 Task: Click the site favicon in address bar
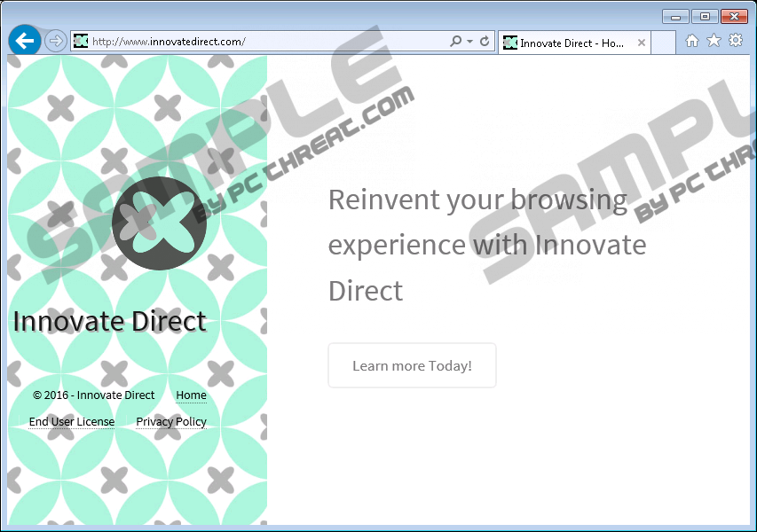pyautogui.click(x=81, y=41)
